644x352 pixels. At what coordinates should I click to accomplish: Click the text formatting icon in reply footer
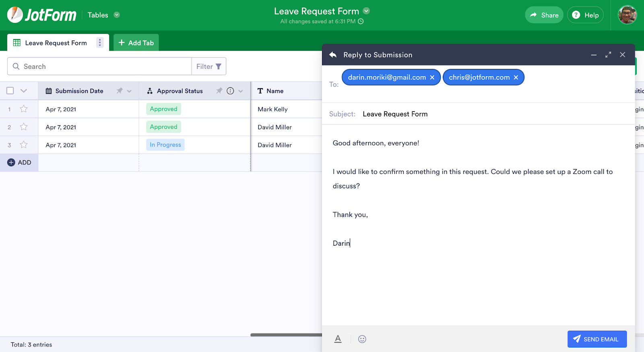(x=338, y=339)
